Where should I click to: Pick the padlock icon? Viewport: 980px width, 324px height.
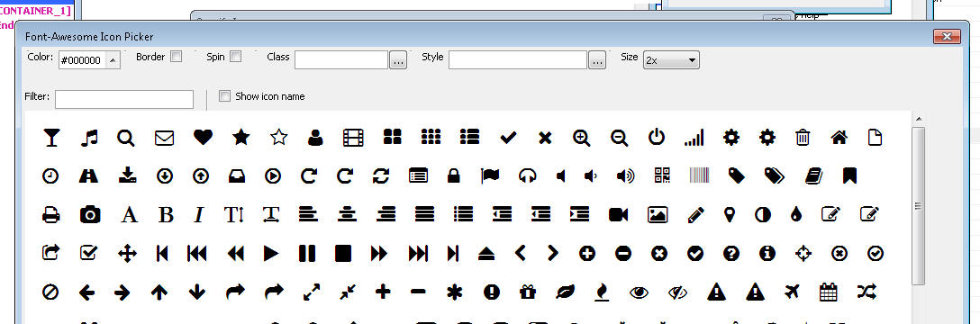[x=454, y=176]
